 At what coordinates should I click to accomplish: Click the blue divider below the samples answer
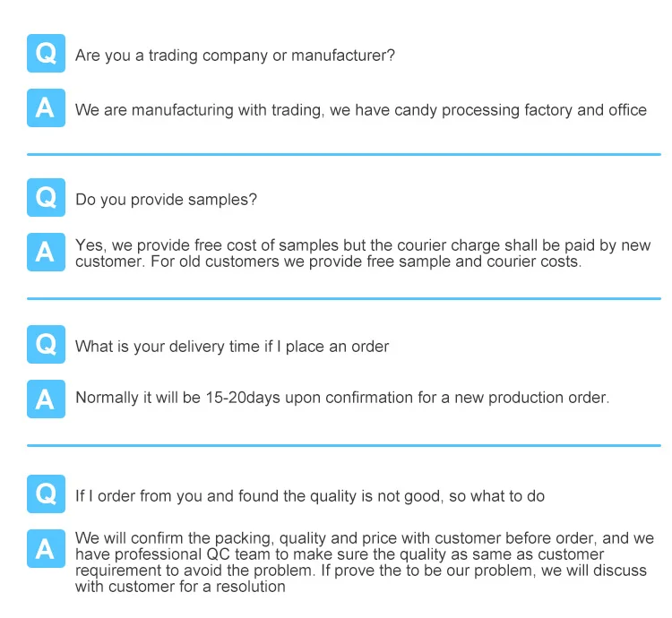point(344,298)
